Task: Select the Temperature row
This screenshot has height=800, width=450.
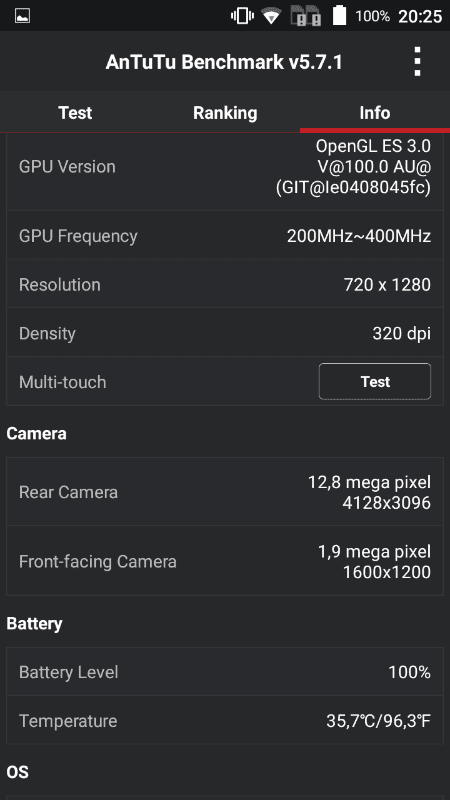Action: pos(225,720)
